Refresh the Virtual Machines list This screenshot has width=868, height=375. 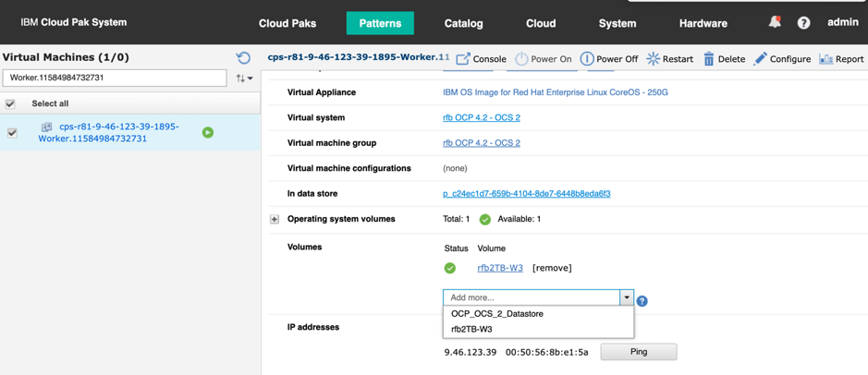pos(243,58)
